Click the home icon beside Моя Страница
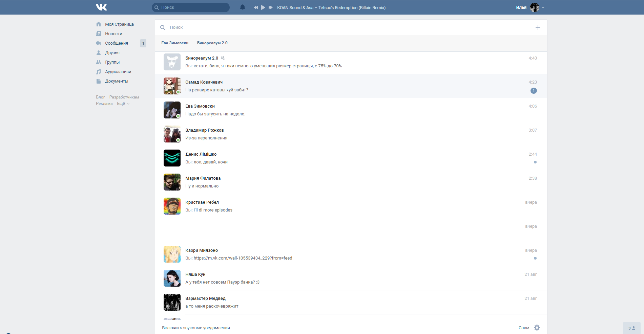Screen dimensions: 644x334 tap(99, 24)
